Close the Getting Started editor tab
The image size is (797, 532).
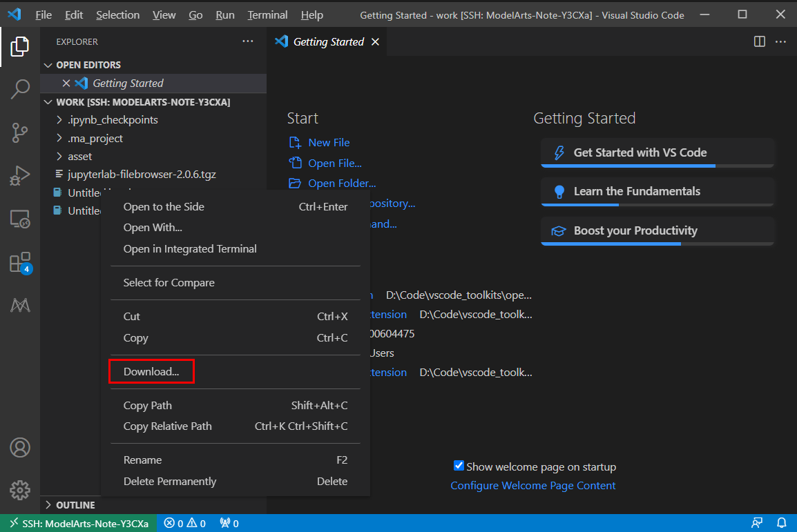pos(375,41)
